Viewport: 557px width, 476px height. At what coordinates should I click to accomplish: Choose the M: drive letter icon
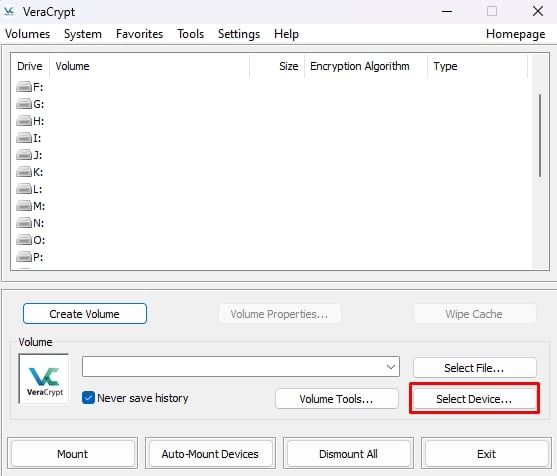point(24,206)
